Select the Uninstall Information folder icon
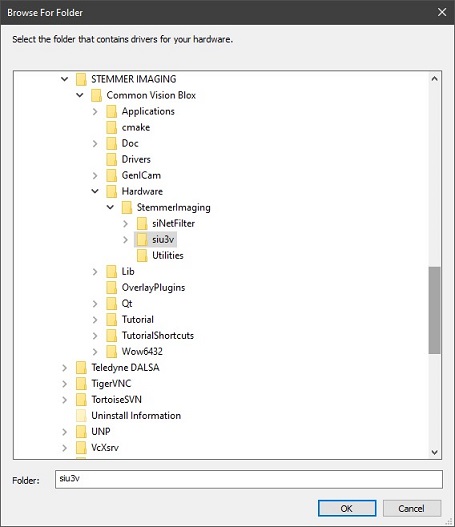The width and height of the screenshot is (455, 527). coord(81,415)
